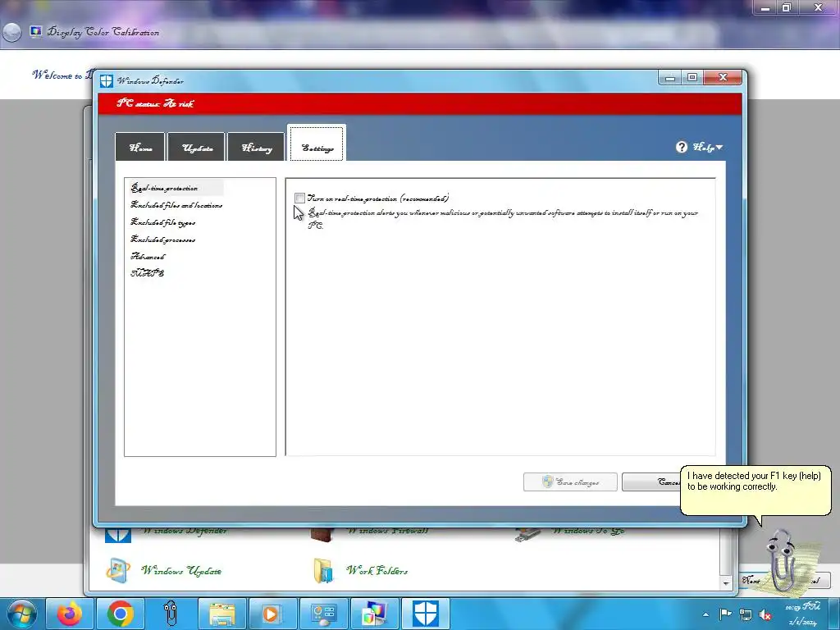Select Excluded file types
The image size is (840, 630).
pos(163,222)
